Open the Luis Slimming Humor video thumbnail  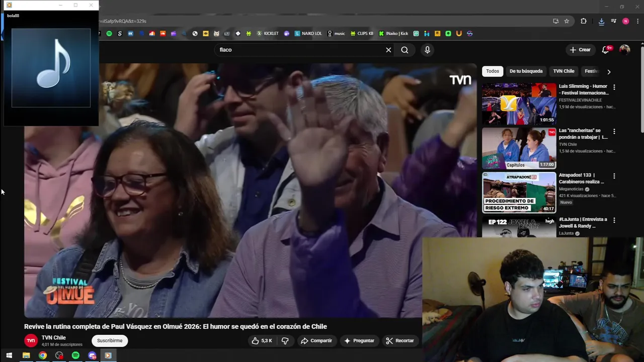pyautogui.click(x=519, y=104)
